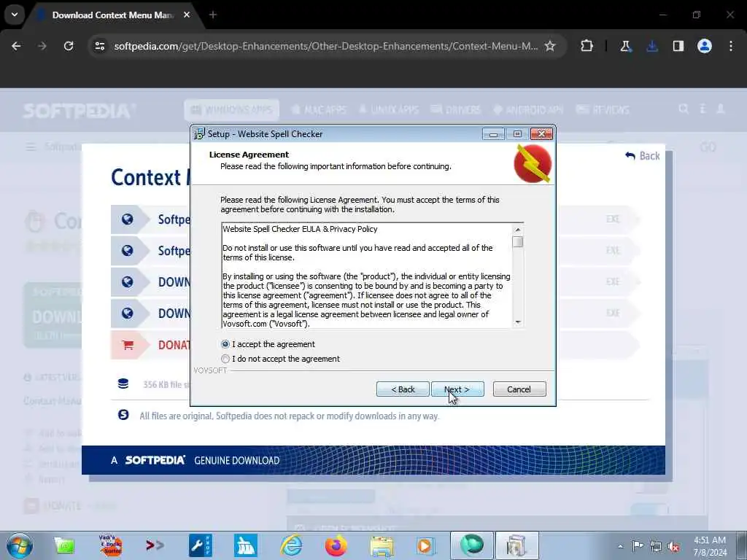
Task: Click the Softpedia logo
Action: 79,111
